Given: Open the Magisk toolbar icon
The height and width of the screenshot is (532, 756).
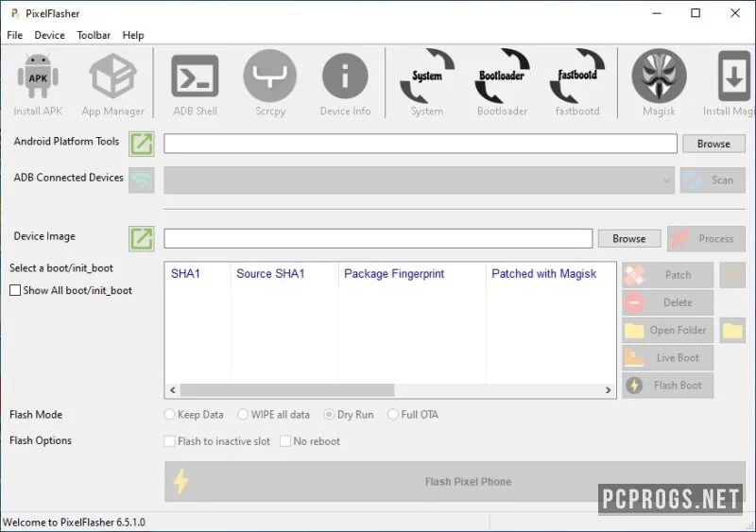Looking at the screenshot, I should point(659,77).
